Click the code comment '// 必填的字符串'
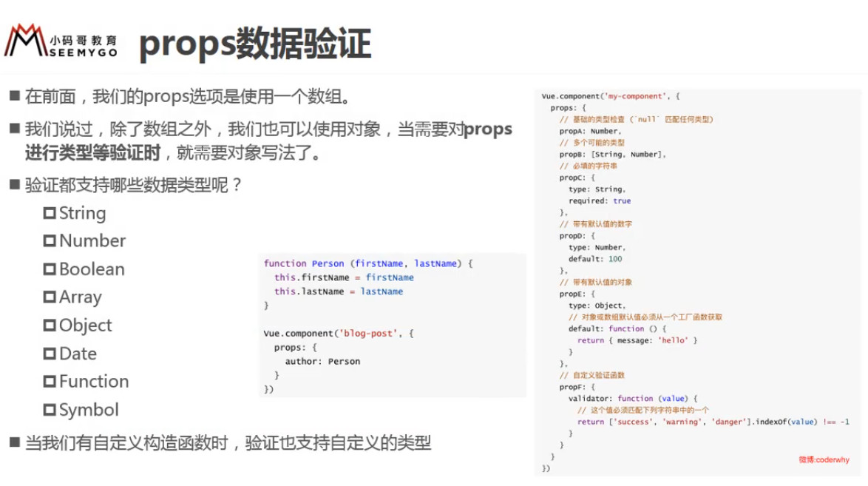868x486 pixels. [588, 166]
